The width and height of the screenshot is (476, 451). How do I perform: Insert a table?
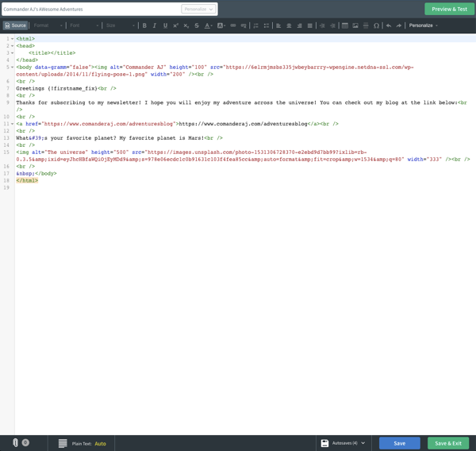point(345,25)
